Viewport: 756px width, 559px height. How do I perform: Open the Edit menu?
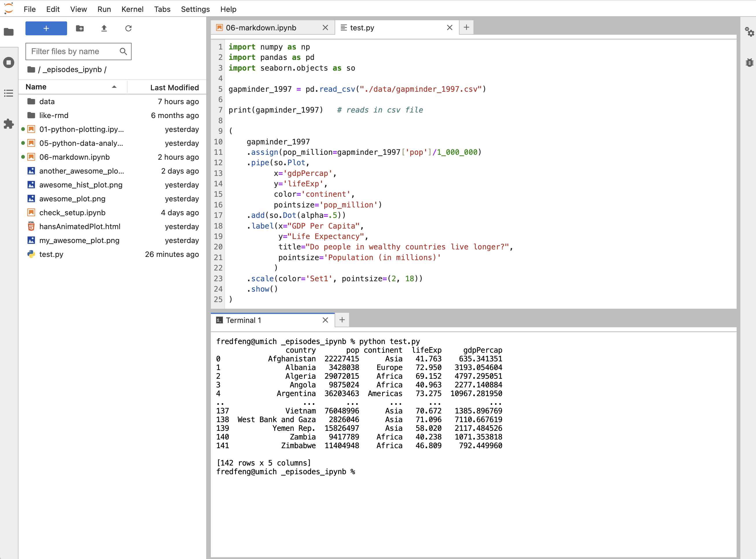pos(53,9)
